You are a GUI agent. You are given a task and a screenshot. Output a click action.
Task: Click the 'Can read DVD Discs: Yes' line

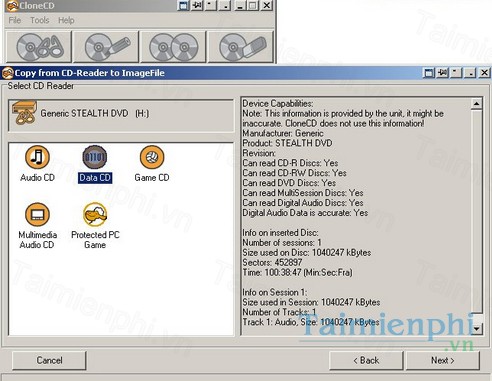[x=289, y=183]
